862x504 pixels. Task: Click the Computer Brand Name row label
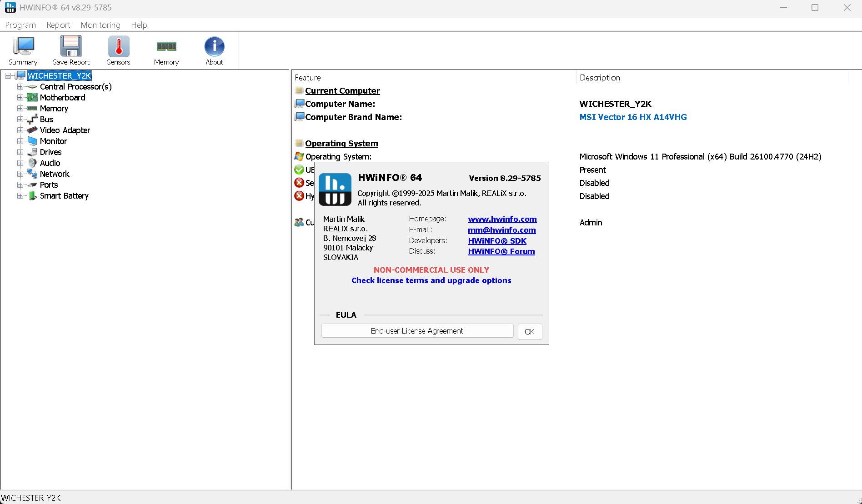(x=354, y=117)
